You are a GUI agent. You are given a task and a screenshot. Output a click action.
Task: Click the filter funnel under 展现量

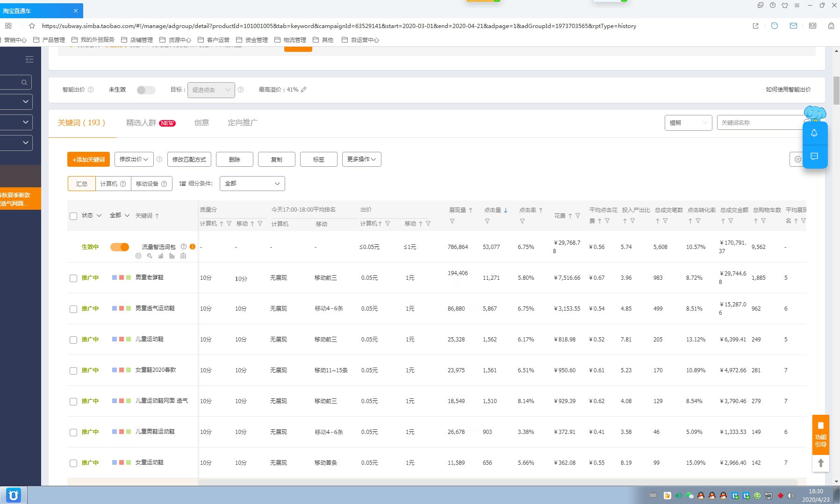click(452, 221)
